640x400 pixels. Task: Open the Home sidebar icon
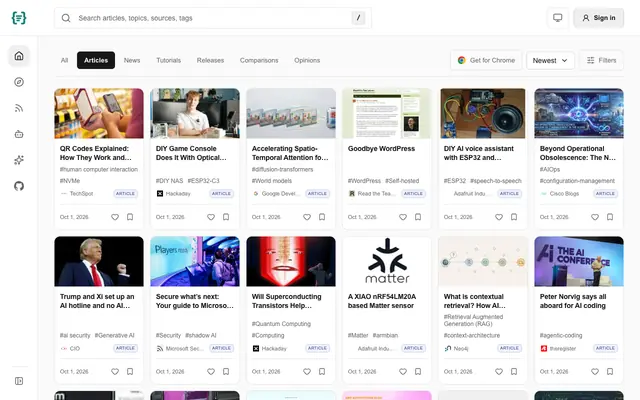[19, 56]
